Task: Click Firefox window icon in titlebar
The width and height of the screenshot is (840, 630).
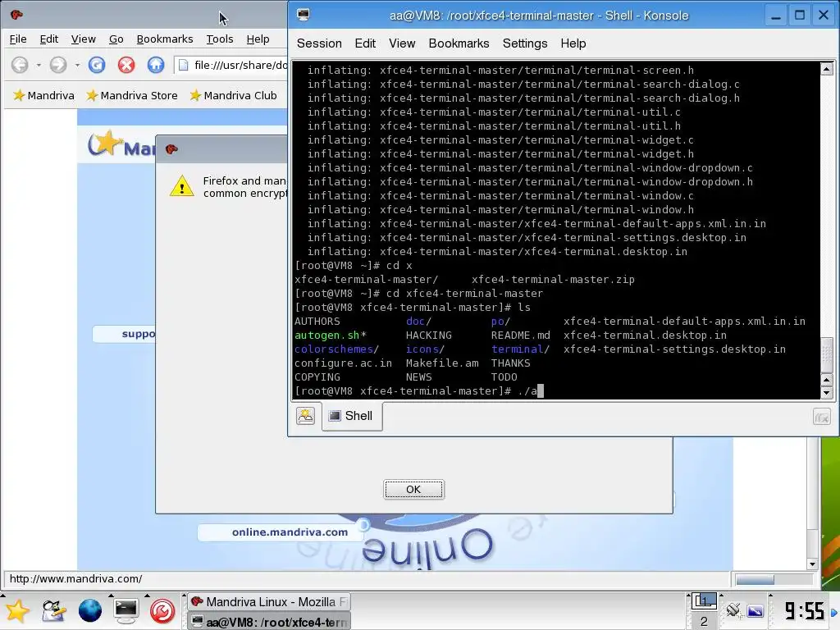Action: click(16, 15)
